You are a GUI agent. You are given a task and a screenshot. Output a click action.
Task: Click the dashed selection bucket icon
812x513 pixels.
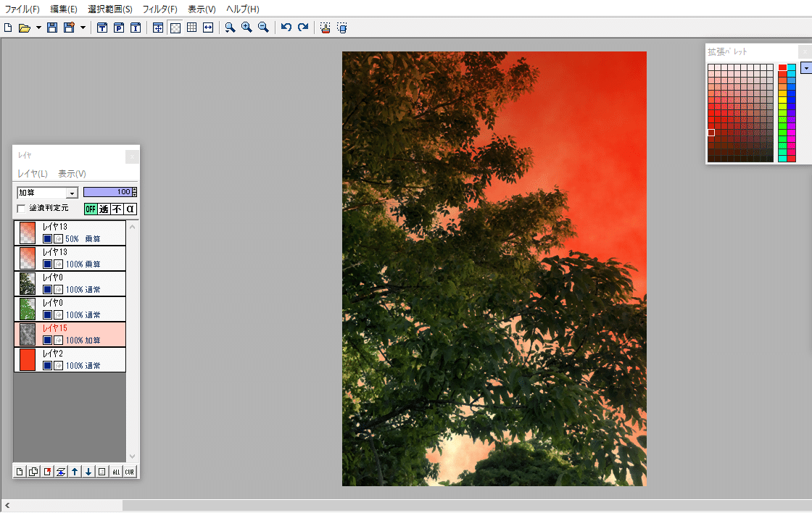[341, 28]
